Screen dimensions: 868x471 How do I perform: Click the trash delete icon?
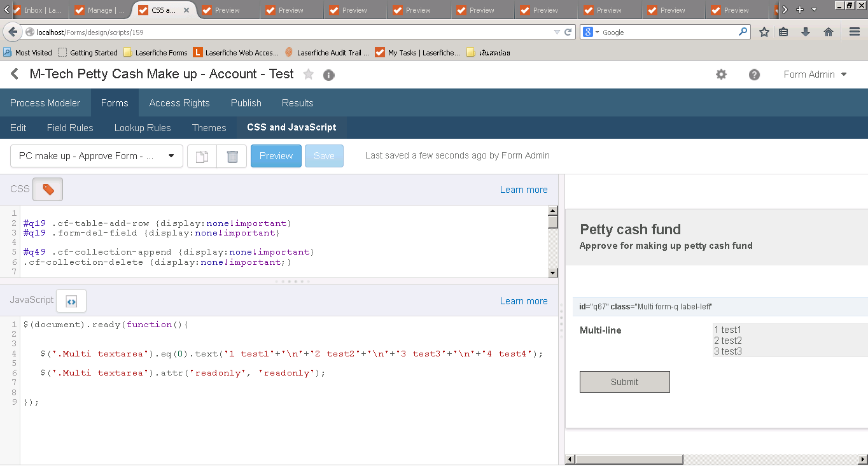pos(232,156)
